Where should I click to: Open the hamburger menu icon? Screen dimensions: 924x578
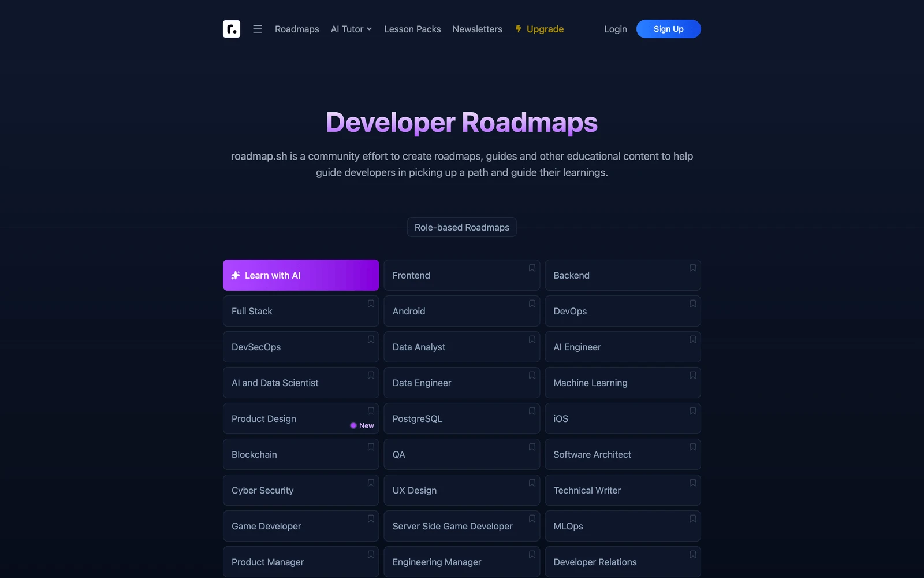(258, 29)
